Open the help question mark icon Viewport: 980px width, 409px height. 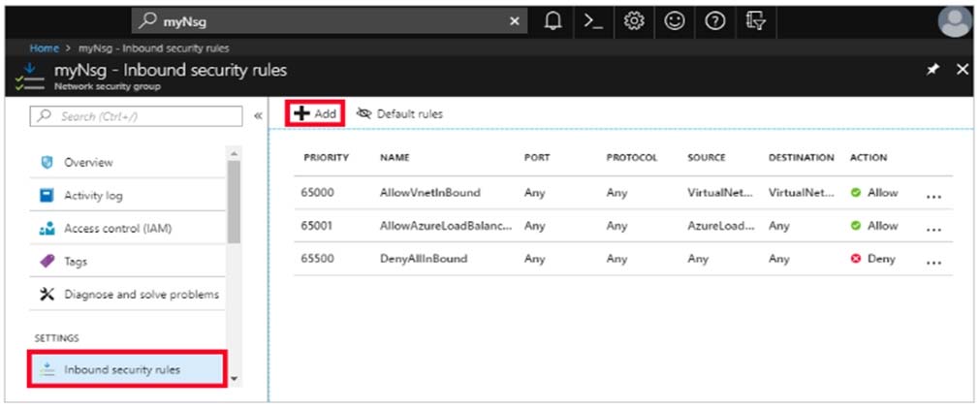[714, 21]
